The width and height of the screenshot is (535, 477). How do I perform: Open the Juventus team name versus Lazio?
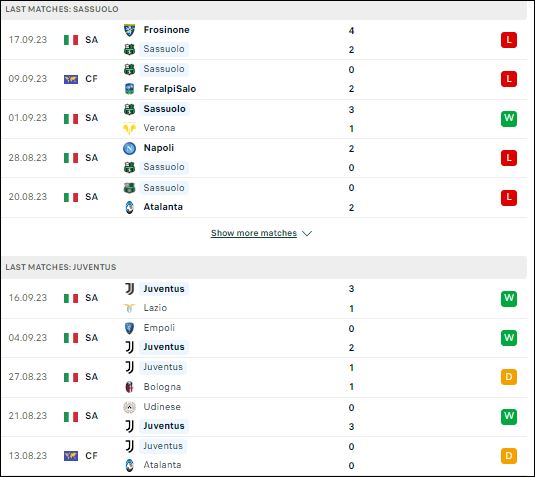point(164,289)
